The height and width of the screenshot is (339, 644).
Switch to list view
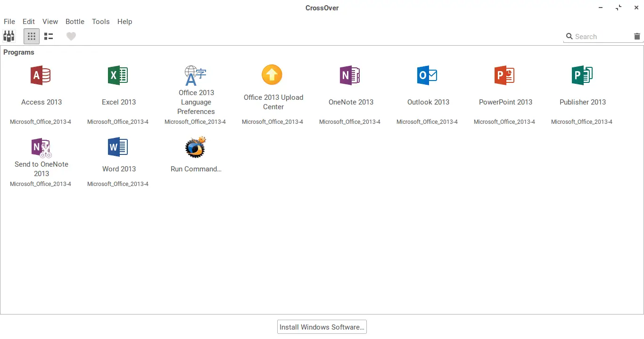pos(49,36)
